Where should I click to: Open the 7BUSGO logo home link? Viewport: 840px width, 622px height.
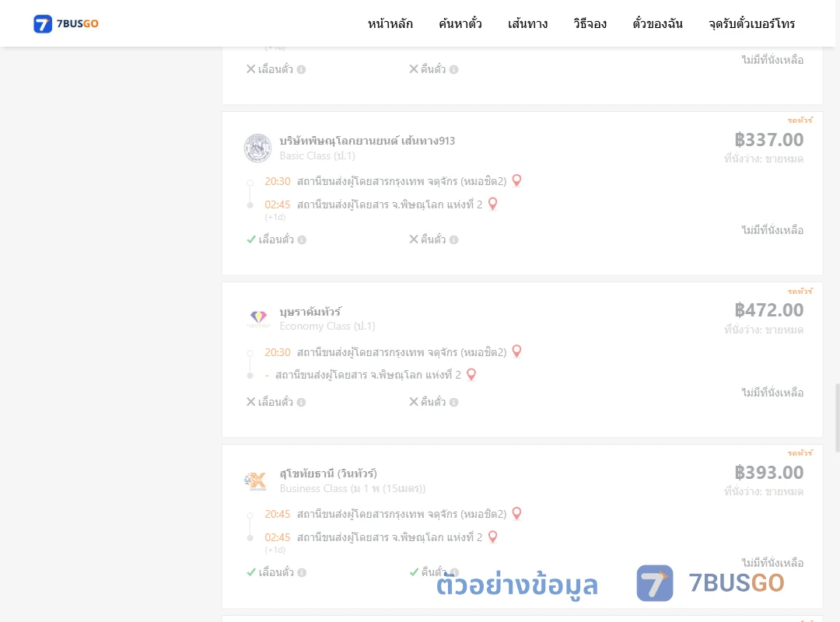66,23
